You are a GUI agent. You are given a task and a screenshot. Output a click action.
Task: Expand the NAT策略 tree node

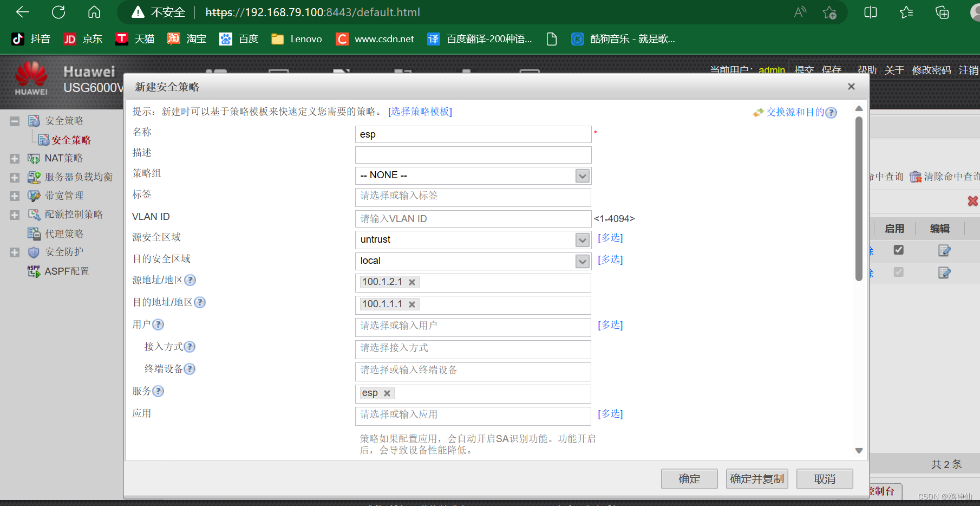(15, 159)
